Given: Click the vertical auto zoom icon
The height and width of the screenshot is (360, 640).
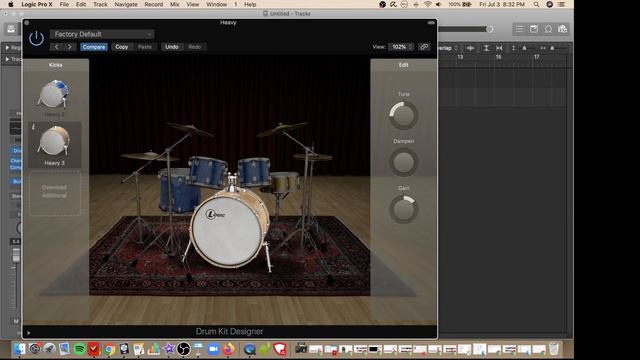Looking at the screenshot, I should click(x=486, y=48).
